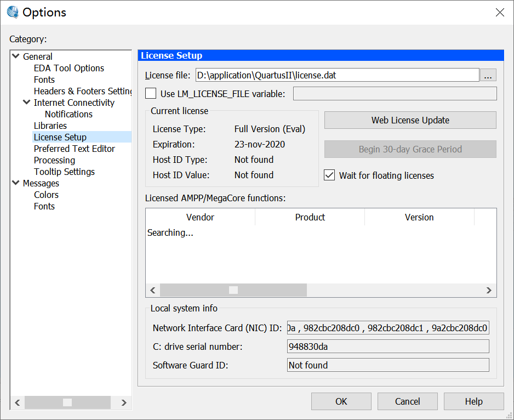The width and height of the screenshot is (514, 420).
Task: Open Help for License Setup
Action: coord(473,401)
